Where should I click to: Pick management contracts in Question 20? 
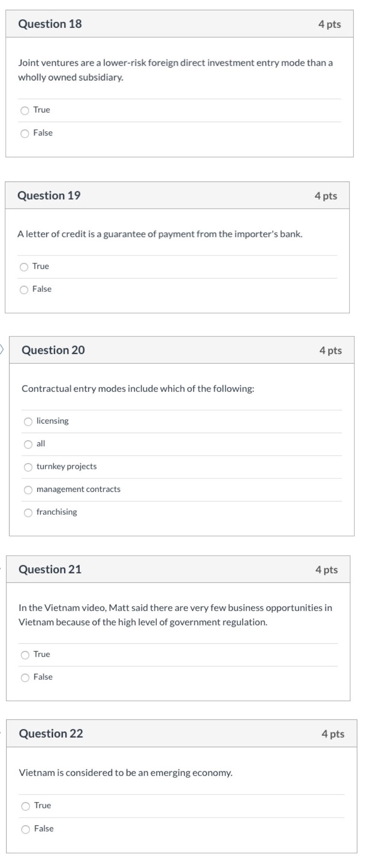(28, 490)
